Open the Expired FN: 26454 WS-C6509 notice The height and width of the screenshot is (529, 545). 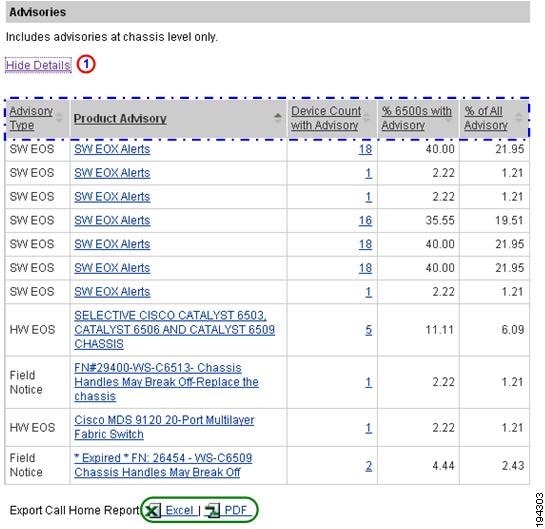pyautogui.click(x=163, y=465)
